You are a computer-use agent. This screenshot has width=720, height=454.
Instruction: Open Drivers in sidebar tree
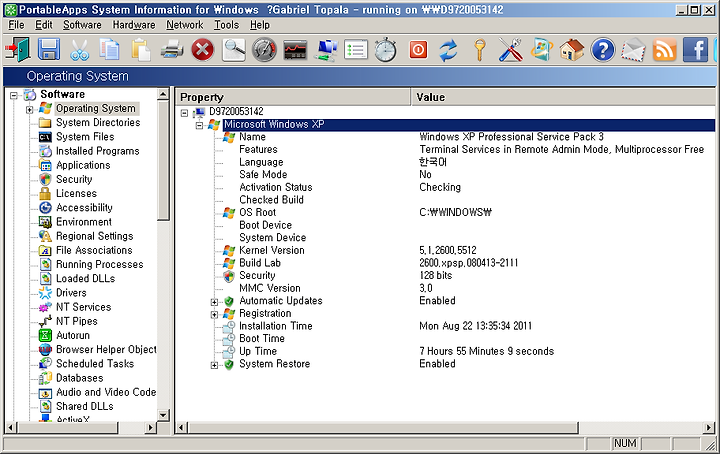[x=71, y=293]
